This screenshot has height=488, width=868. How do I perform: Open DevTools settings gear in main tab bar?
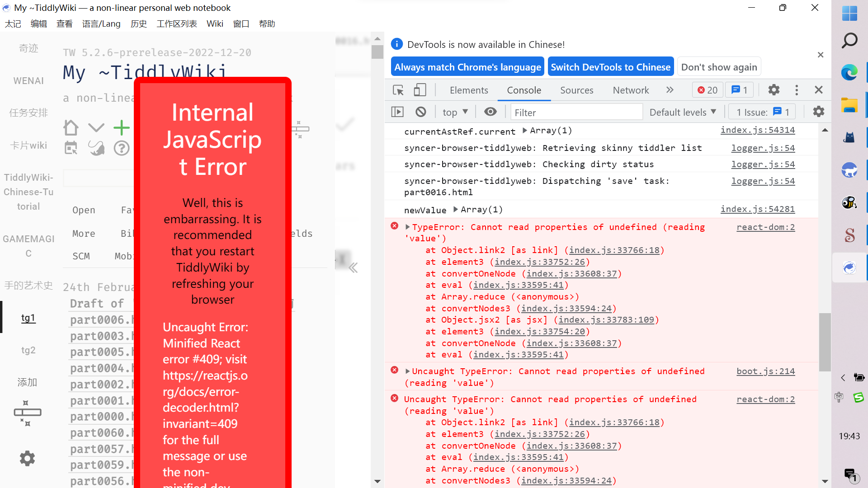[x=774, y=90]
